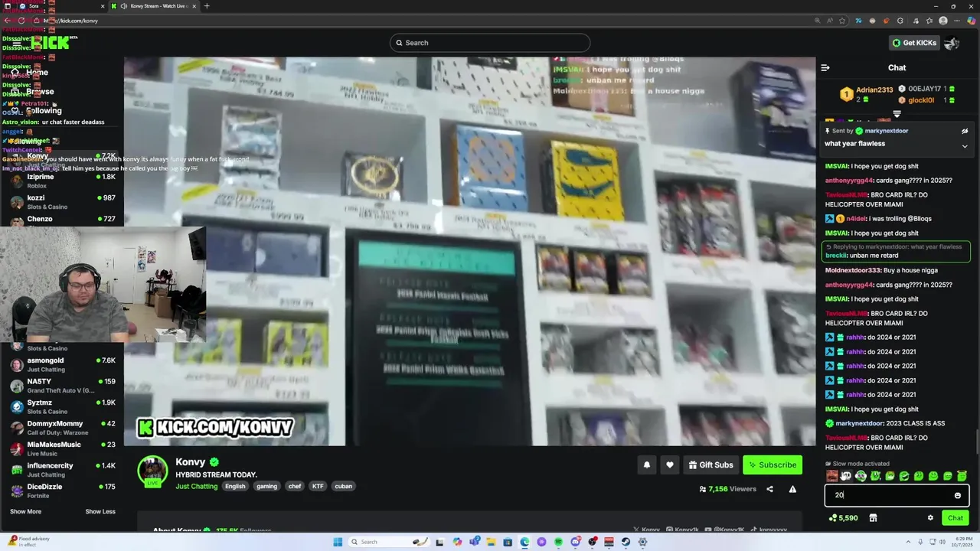Image resolution: width=980 pixels, height=551 pixels.
Task: Open Microsoft Edge from taskbar
Action: pyautogui.click(x=524, y=542)
